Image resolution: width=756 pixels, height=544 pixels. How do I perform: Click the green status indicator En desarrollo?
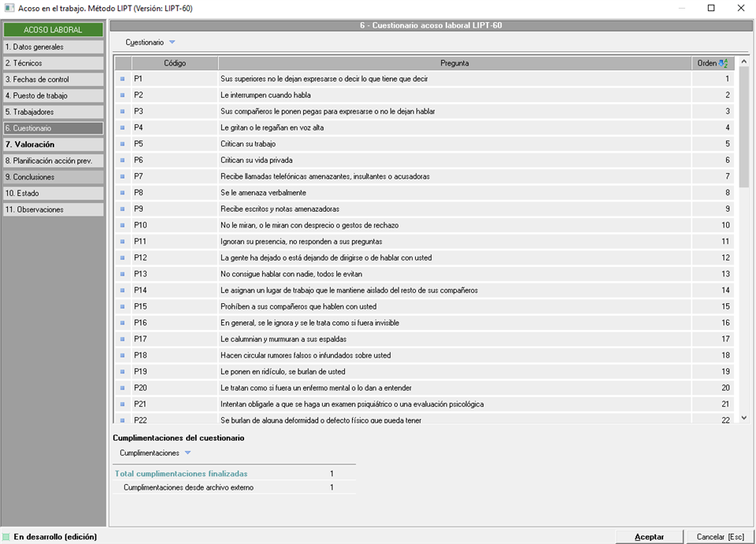7,537
